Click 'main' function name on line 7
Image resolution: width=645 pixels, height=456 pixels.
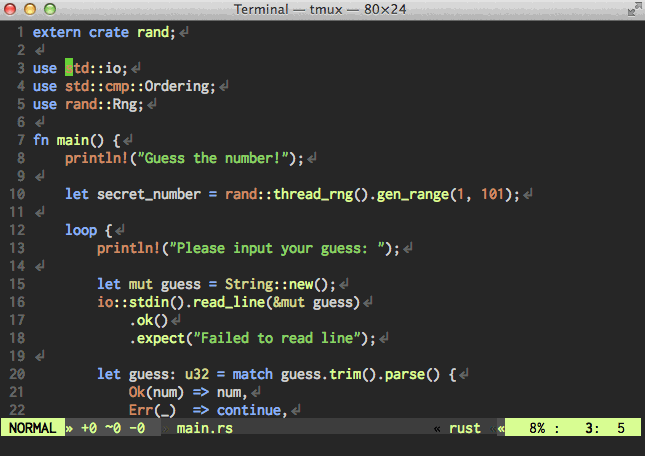click(73, 140)
